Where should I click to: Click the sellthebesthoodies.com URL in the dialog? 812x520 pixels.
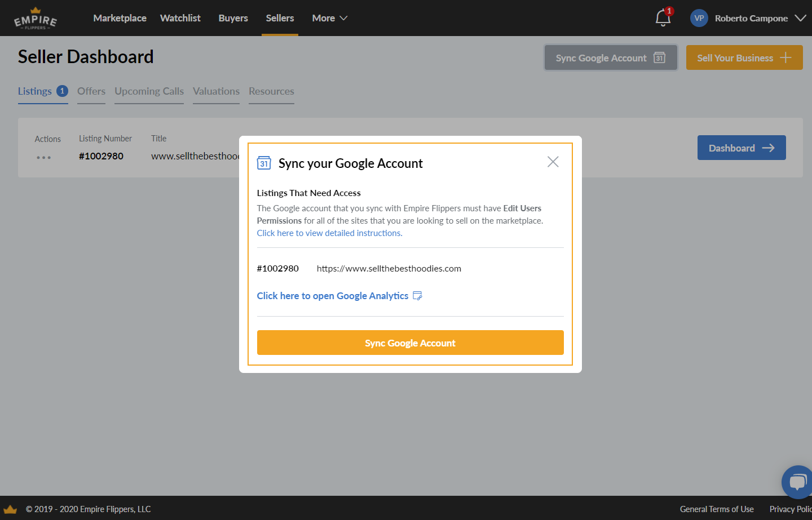(389, 269)
